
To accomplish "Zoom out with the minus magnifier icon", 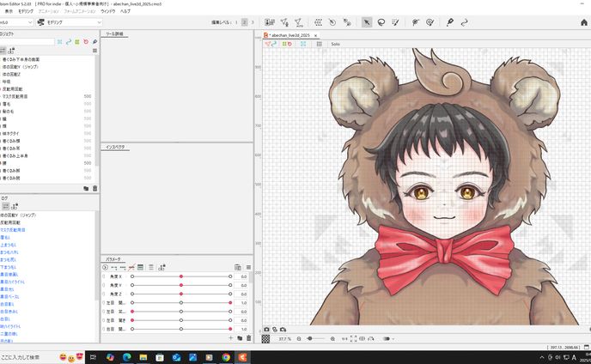I will point(299,339).
